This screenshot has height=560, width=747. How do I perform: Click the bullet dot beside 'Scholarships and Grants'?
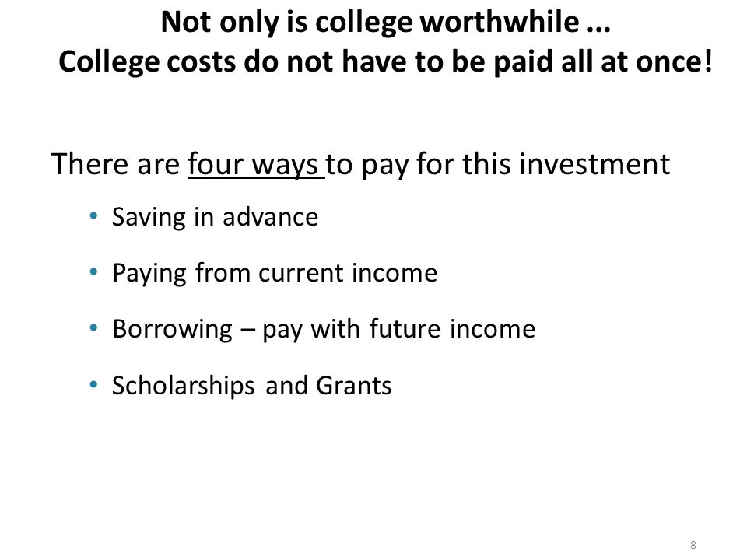click(93, 383)
